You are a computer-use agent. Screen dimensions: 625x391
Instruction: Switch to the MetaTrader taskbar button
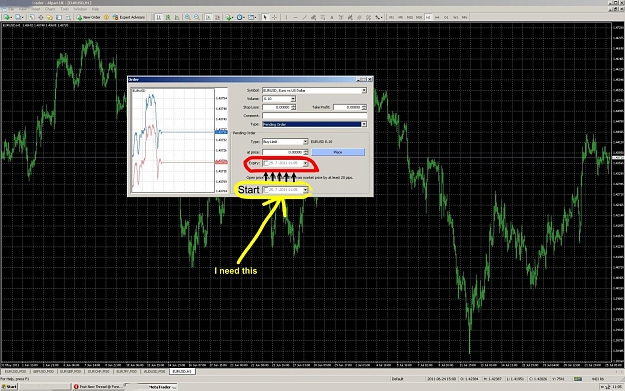tap(151, 387)
